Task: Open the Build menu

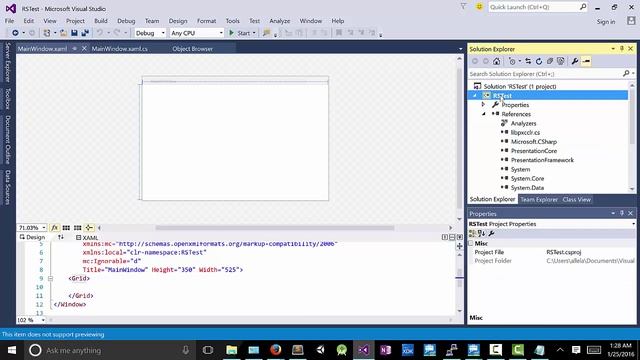Action: click(x=101, y=21)
